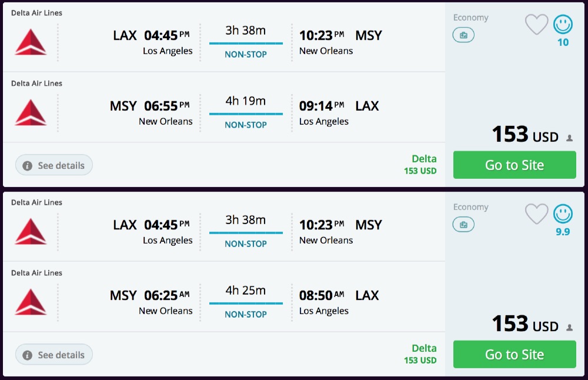Expand See details for the second itinerary
This screenshot has height=380, width=588.
click(x=54, y=355)
